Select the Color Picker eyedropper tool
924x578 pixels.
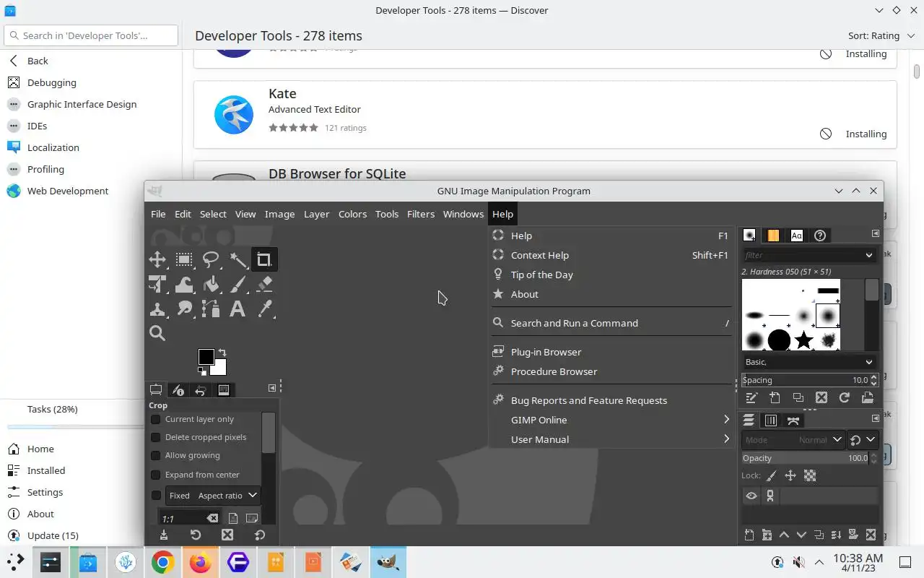coord(264,309)
